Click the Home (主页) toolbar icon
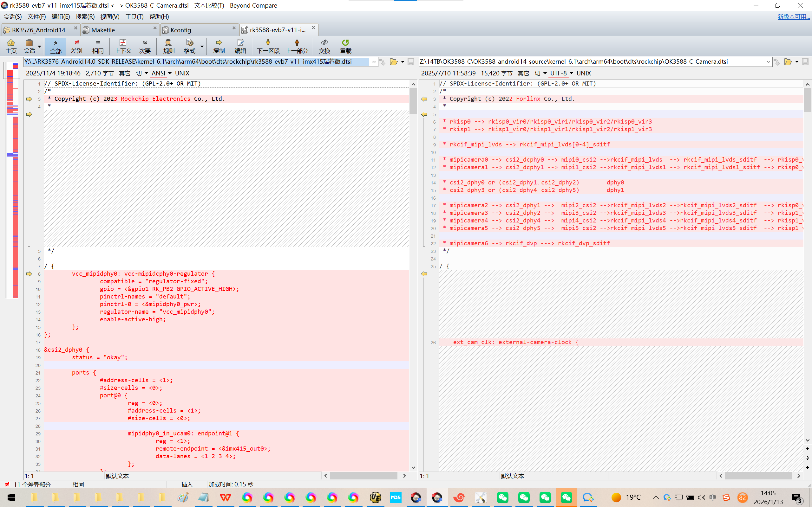 pyautogui.click(x=11, y=46)
